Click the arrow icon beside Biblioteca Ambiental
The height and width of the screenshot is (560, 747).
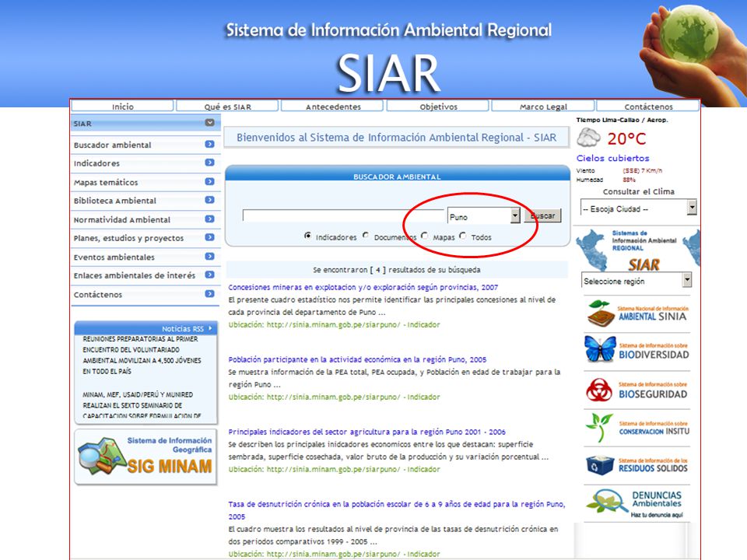(209, 201)
